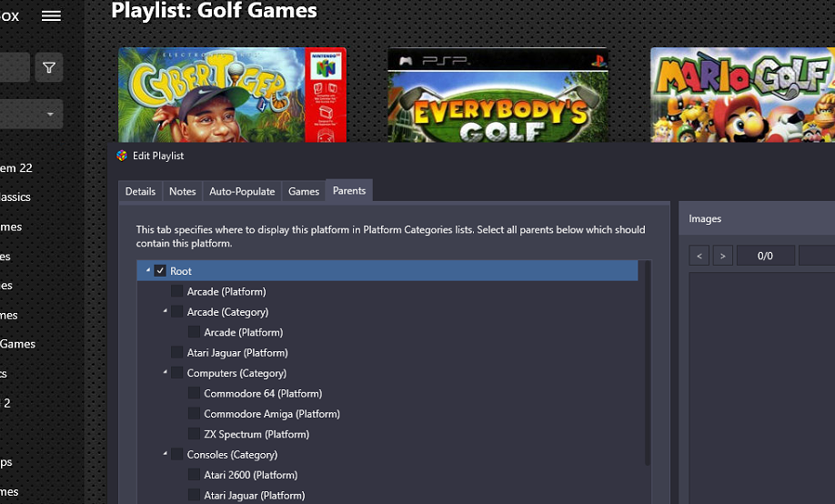The image size is (835, 504).
Task: Click the sidebar search input field
Action: pyautogui.click(x=15, y=67)
